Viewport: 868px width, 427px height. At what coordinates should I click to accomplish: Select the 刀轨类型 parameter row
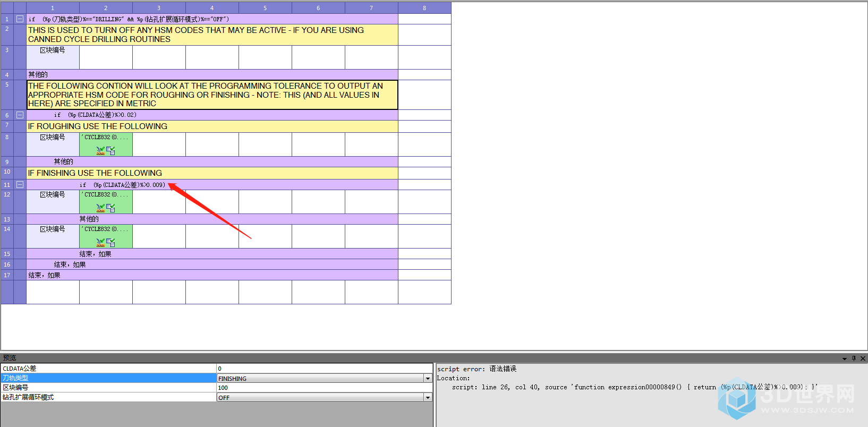pyautogui.click(x=108, y=378)
